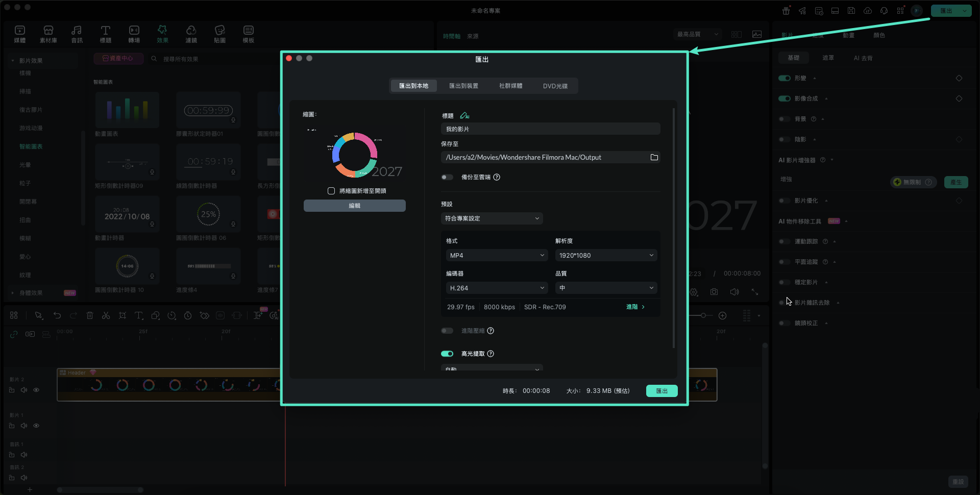Viewport: 980px width, 495px height.
Task: Expand the H.264 encoder dropdown
Action: (x=497, y=288)
